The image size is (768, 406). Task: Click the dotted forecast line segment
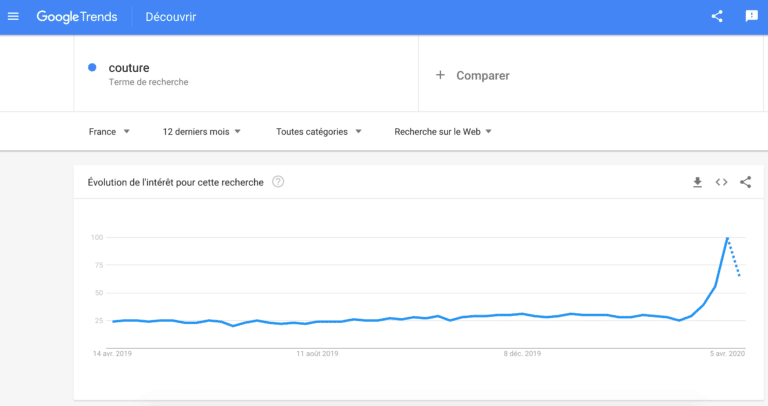click(734, 258)
